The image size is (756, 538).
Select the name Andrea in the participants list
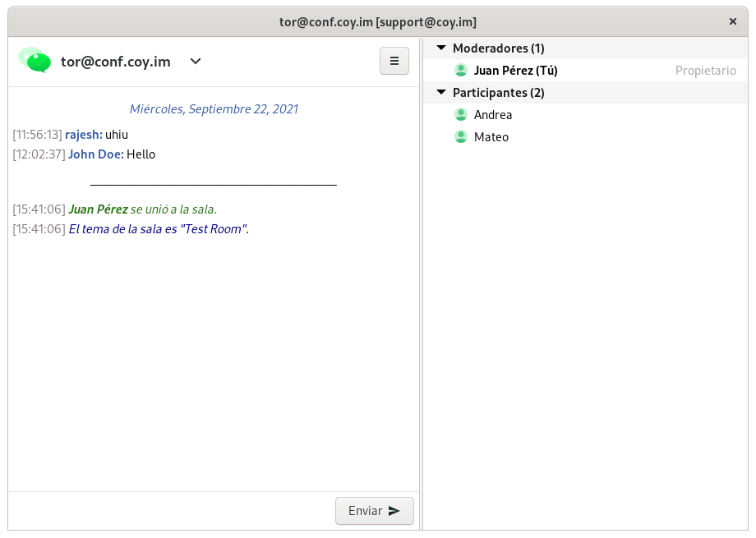coord(493,115)
